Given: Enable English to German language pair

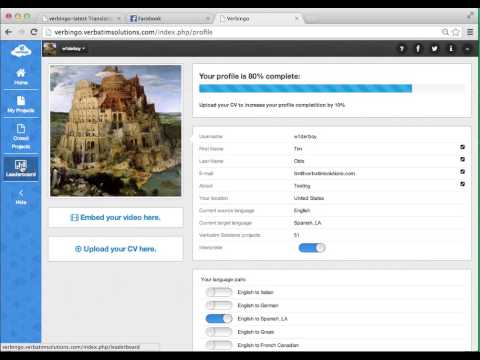Looking at the screenshot, I should pos(219,305).
